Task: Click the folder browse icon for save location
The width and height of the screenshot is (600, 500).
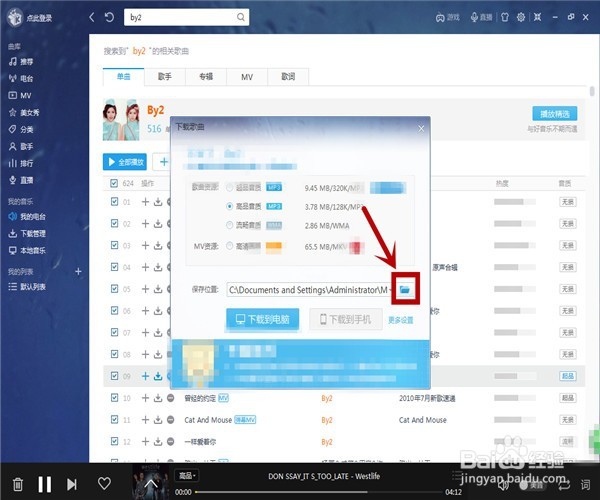Action: 405,289
